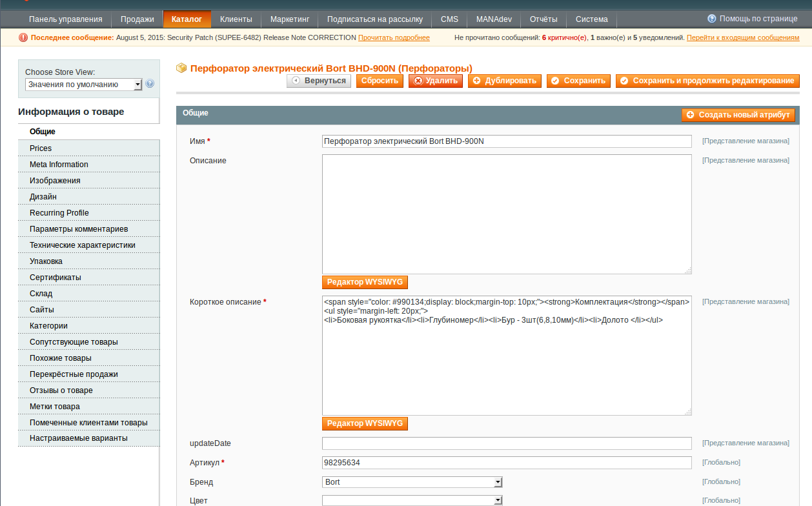The height and width of the screenshot is (506, 812).
Task: Select the Упаковка tab
Action: coord(88,261)
